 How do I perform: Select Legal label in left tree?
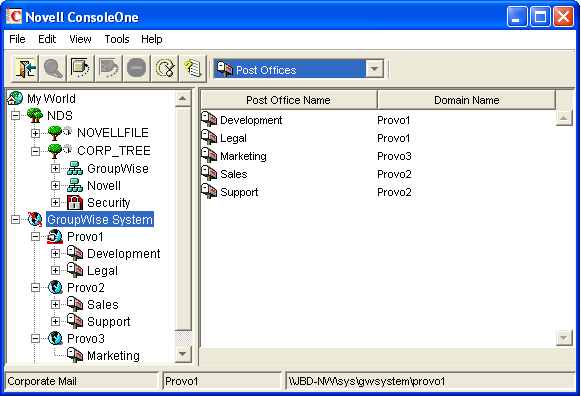[103, 271]
